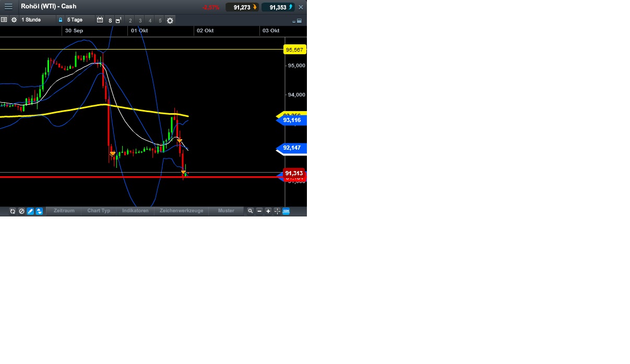Toggle drawings off with the crossed-circle icon
Image resolution: width=630 pixels, height=364 pixels.
click(21, 211)
